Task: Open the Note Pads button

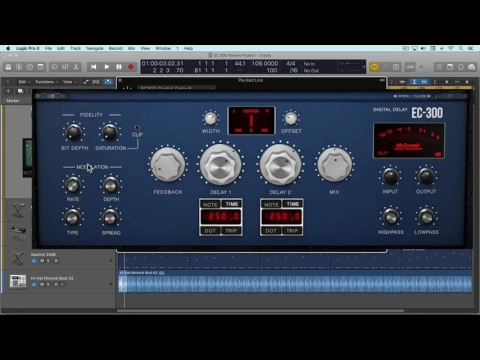Action: click(450, 67)
